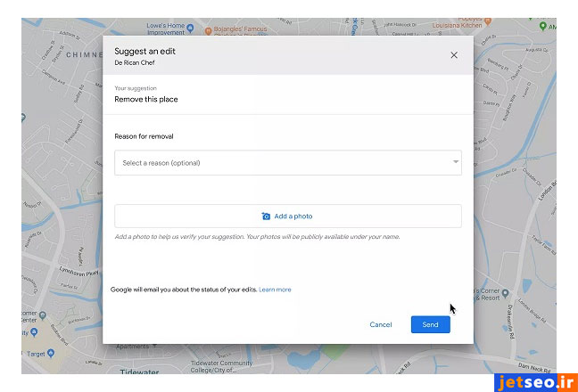Click the camera icon beside Add a photo

click(266, 216)
